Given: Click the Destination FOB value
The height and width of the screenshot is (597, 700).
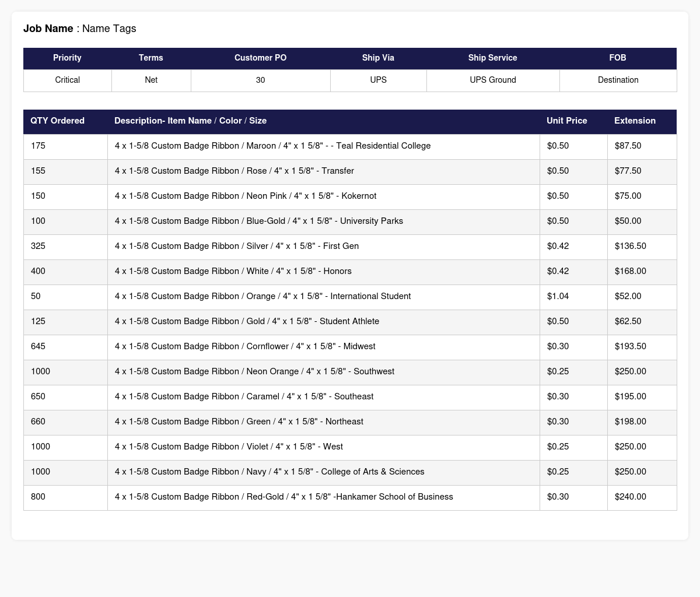Looking at the screenshot, I should (618, 80).
